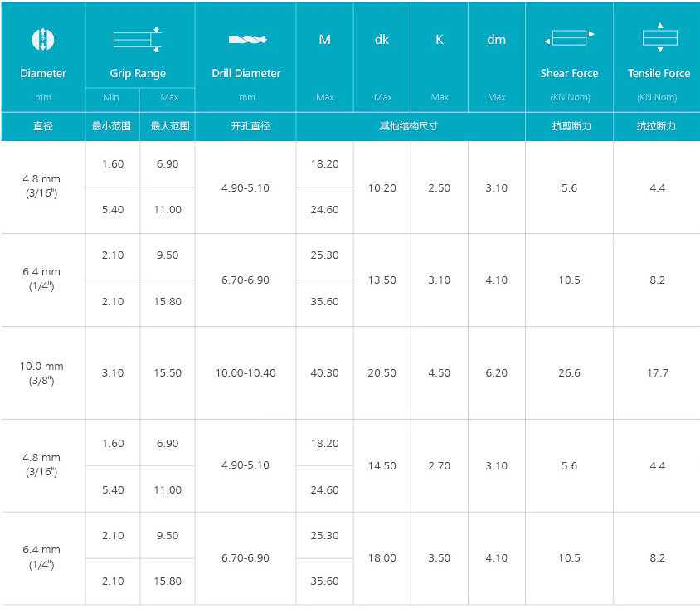Image resolution: width=700 pixels, height=613 pixels.
Task: Click the 40.30 M value cell
Action: tap(324, 372)
